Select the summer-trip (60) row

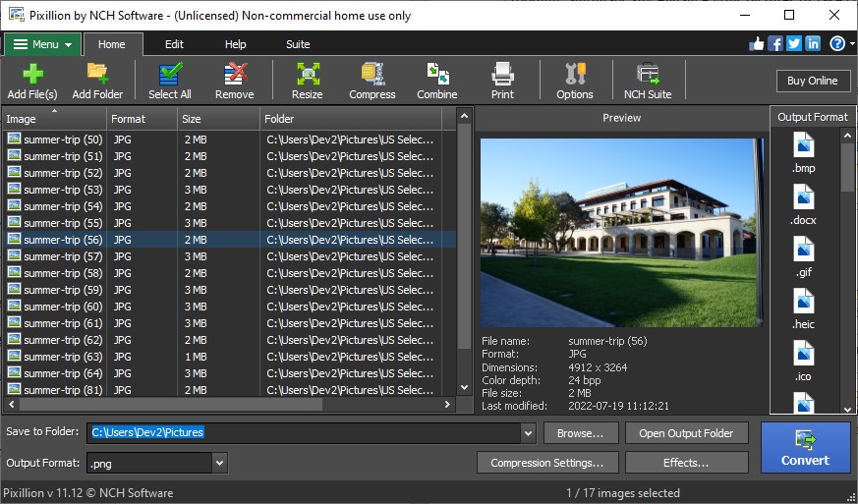pos(229,307)
